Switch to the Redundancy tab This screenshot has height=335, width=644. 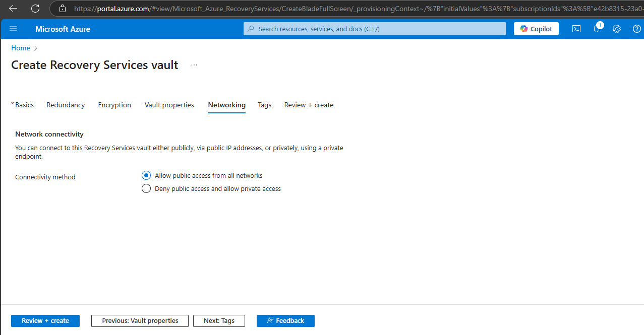coord(66,105)
